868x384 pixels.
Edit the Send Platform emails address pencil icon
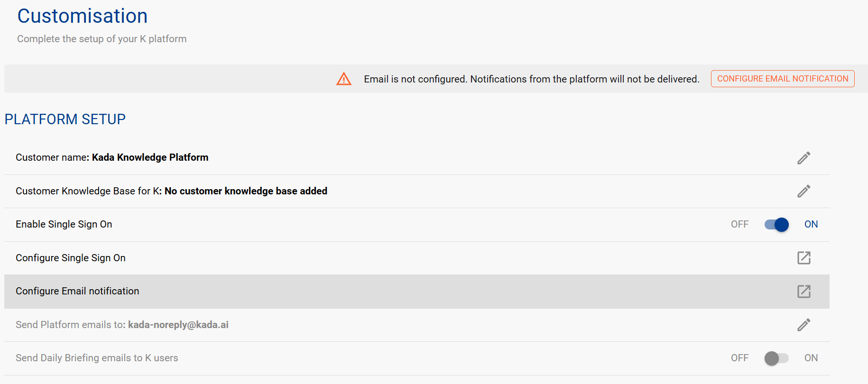pyautogui.click(x=803, y=325)
